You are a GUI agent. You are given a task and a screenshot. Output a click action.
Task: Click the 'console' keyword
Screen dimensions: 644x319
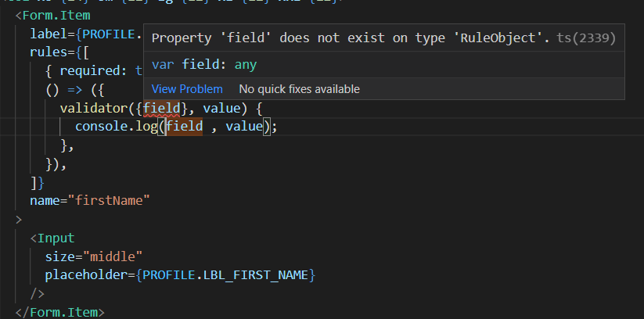(x=102, y=127)
